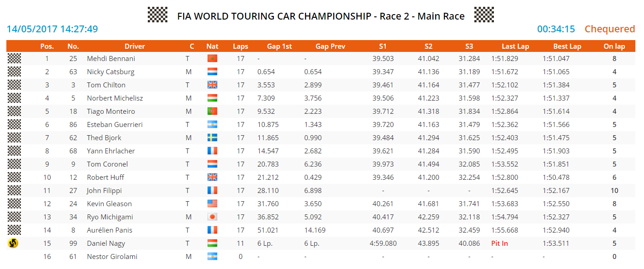The height and width of the screenshot is (269, 644).
Task: Select the Laps column header
Action: [241, 46]
